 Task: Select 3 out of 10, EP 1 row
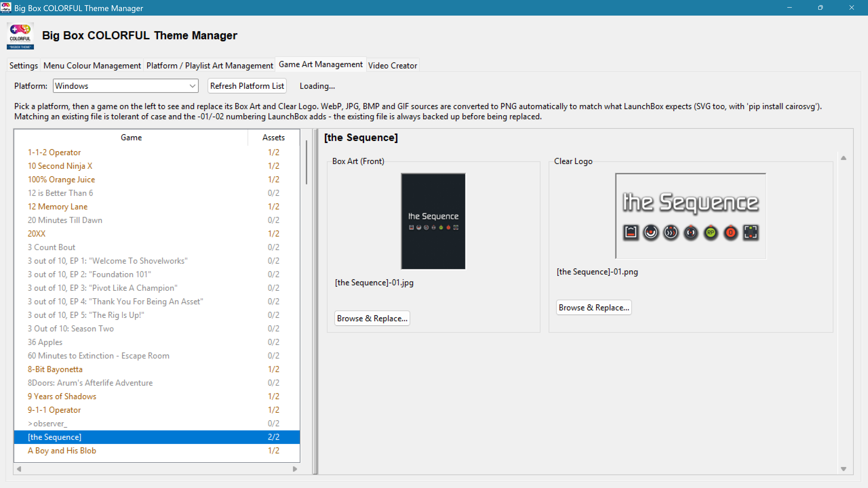click(x=157, y=261)
